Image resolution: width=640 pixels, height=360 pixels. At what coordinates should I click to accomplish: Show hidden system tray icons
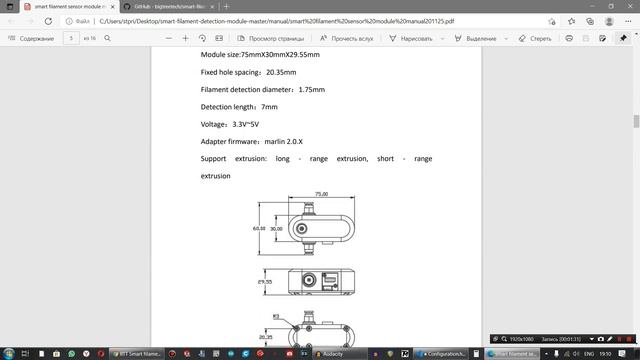point(546,354)
